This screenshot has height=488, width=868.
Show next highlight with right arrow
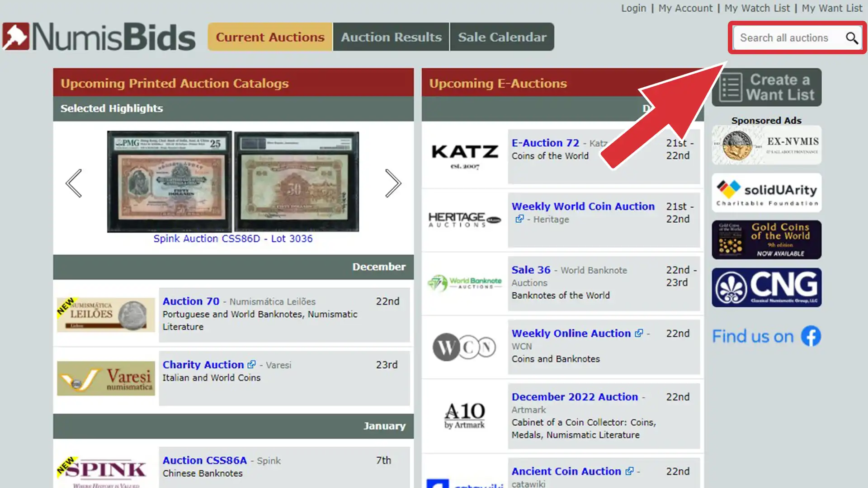click(x=393, y=183)
